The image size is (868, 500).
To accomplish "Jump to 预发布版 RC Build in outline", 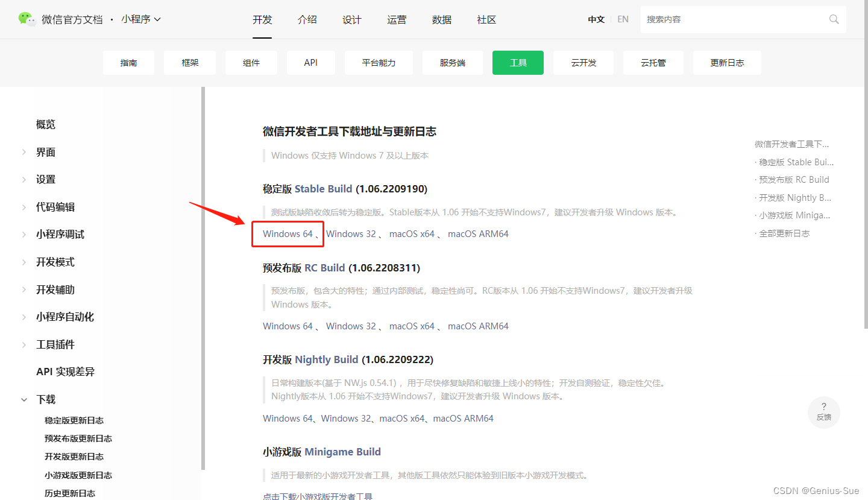I will [792, 180].
